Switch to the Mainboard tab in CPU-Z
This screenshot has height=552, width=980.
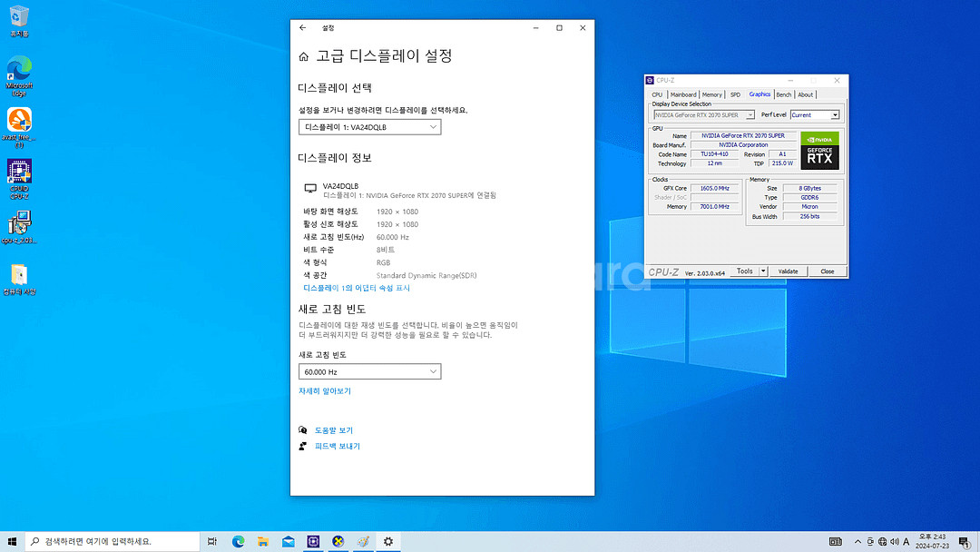coord(683,94)
